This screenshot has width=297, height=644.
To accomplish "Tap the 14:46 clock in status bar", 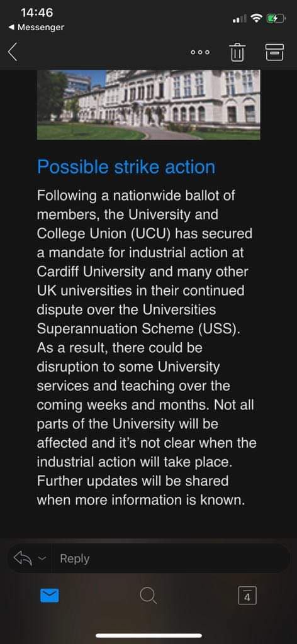I will (x=37, y=13).
